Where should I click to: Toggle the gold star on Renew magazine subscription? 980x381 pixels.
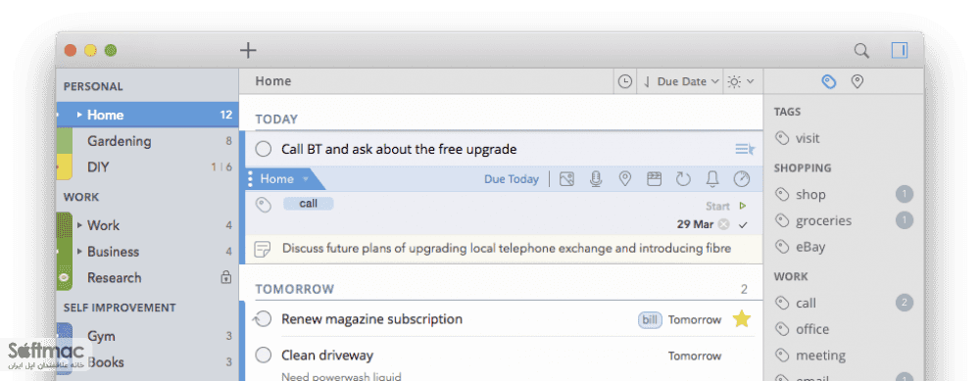click(741, 319)
